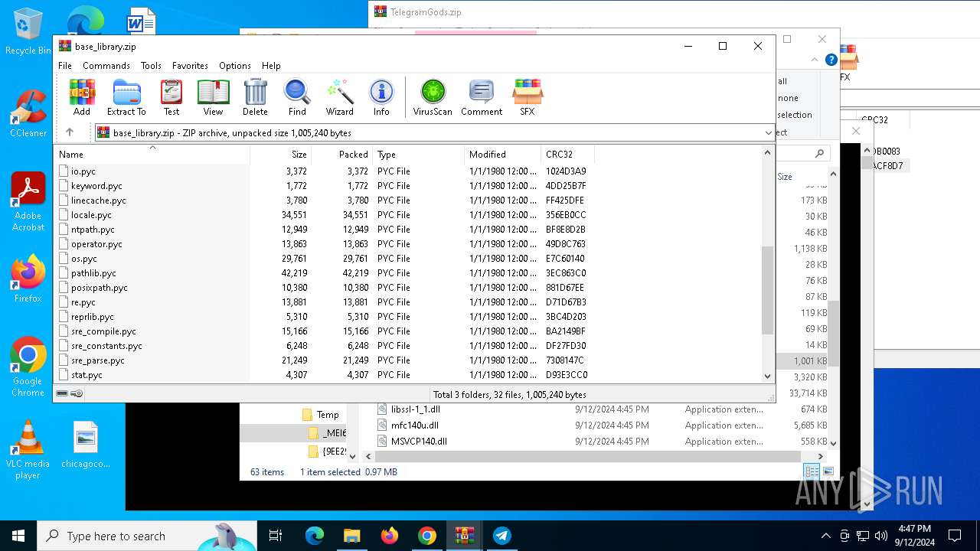Click the View toolbar icon
This screenshot has height=551, width=980.
[x=213, y=97]
